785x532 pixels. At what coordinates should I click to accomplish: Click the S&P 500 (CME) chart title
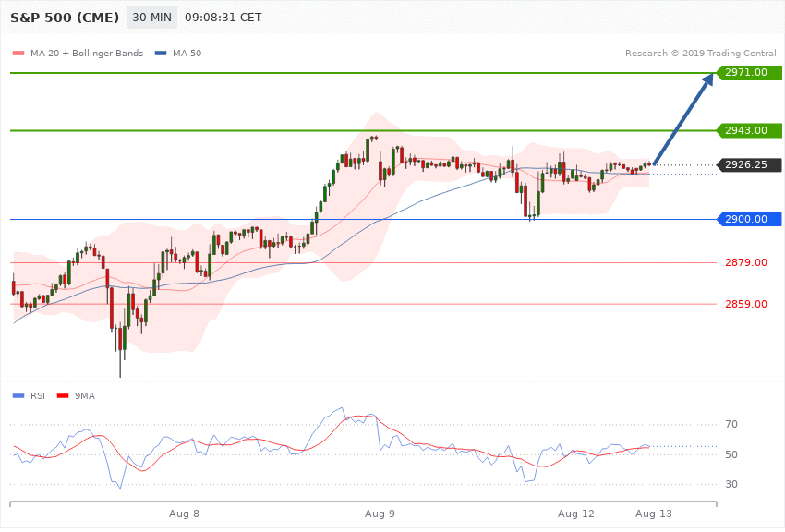[65, 18]
